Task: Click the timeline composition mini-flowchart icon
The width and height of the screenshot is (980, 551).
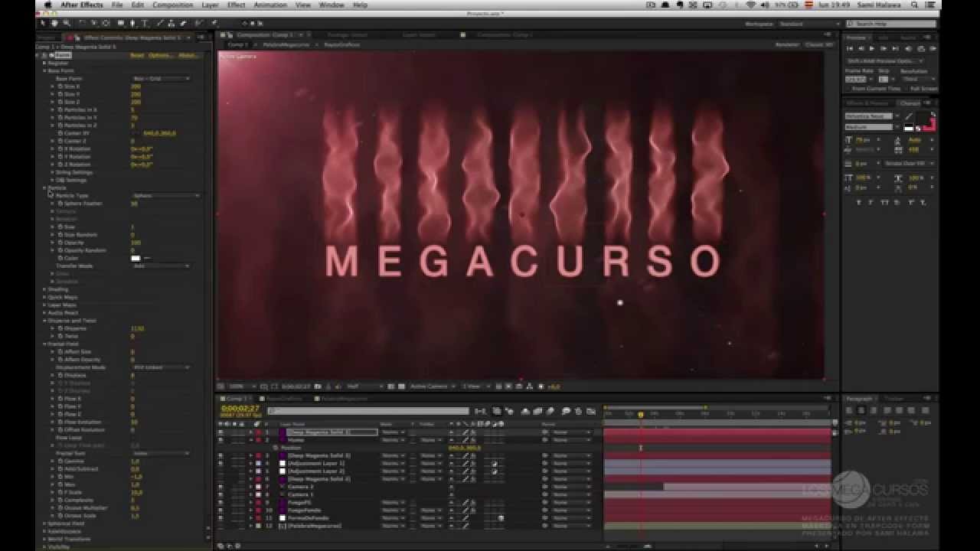Action: click(x=480, y=412)
